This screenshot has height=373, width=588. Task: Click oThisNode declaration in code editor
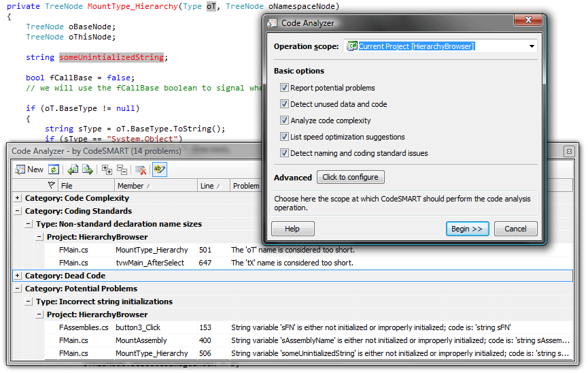click(90, 37)
